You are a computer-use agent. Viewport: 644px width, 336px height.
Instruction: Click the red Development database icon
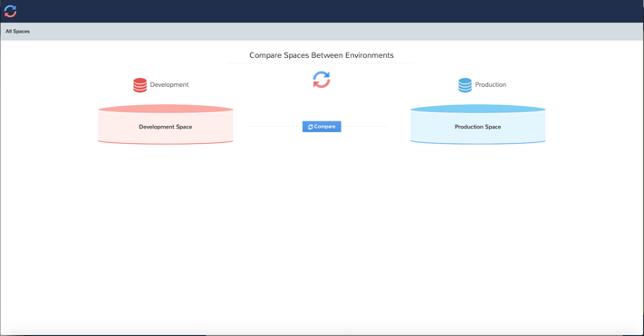pyautogui.click(x=139, y=85)
